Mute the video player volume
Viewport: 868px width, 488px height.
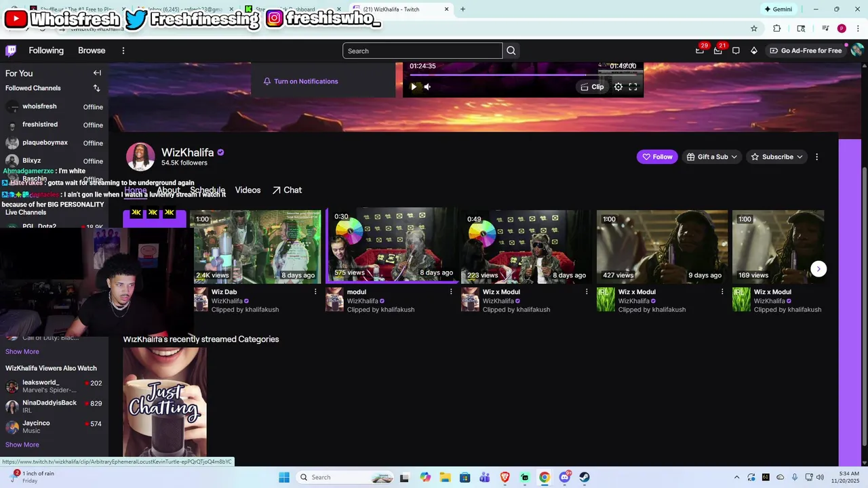click(x=427, y=87)
